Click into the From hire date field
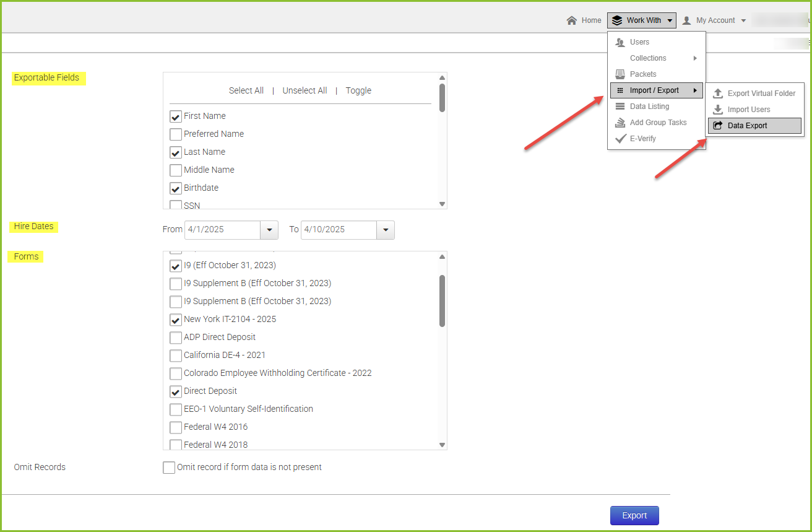812x532 pixels. (222, 230)
